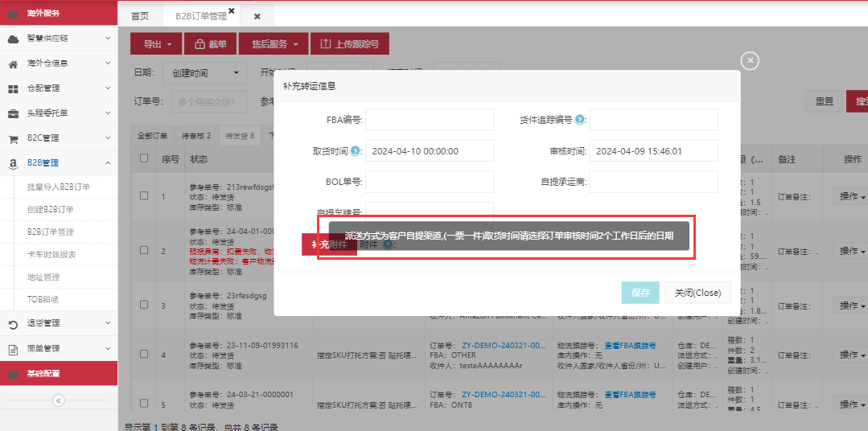
Task: Expand the B2C管理 menu
Action: coord(108,138)
